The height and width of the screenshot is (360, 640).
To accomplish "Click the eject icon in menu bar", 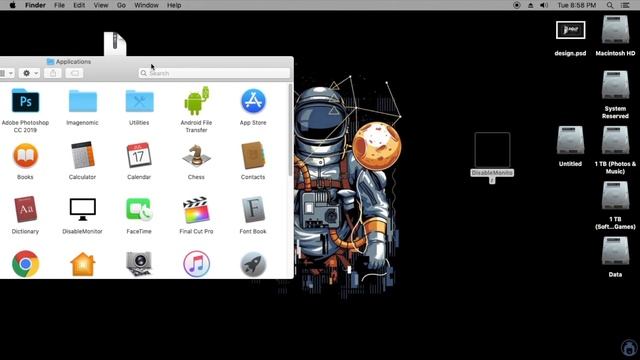I will point(530,5).
